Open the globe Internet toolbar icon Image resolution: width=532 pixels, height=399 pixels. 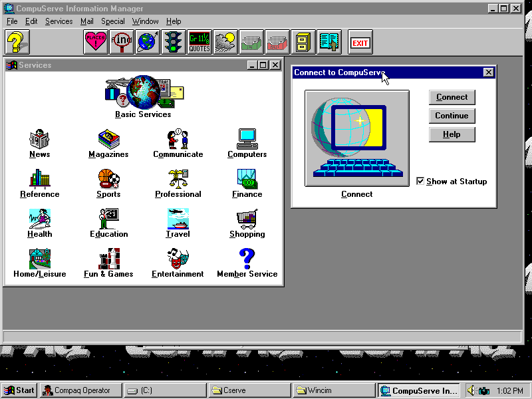pyautogui.click(x=148, y=42)
